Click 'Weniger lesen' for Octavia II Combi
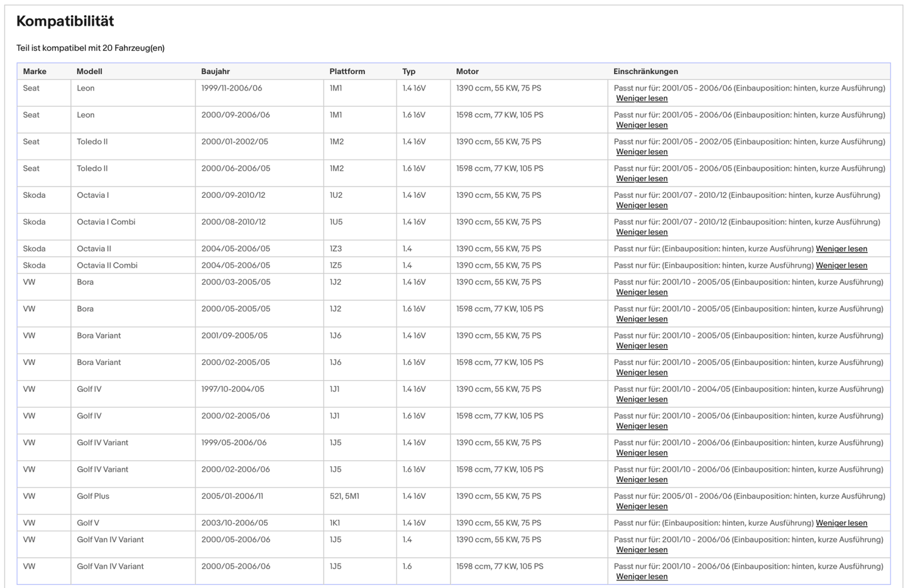This screenshot has width=908, height=588. (x=841, y=266)
